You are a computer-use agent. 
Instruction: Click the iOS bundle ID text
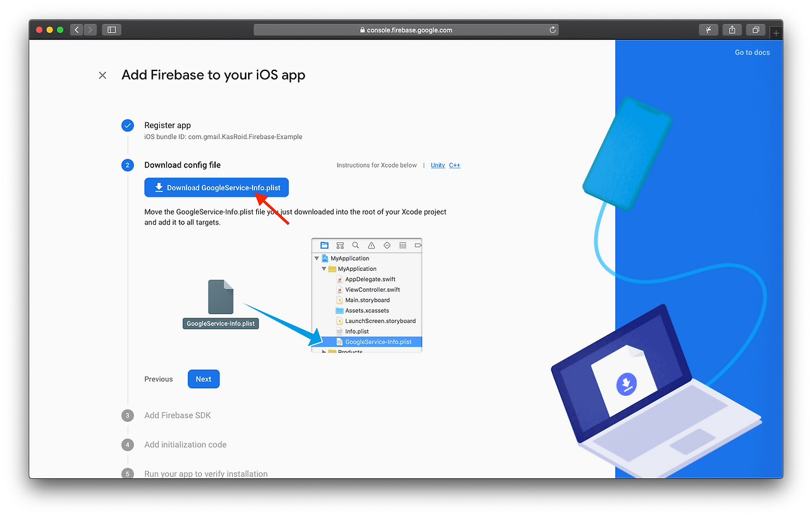(223, 137)
